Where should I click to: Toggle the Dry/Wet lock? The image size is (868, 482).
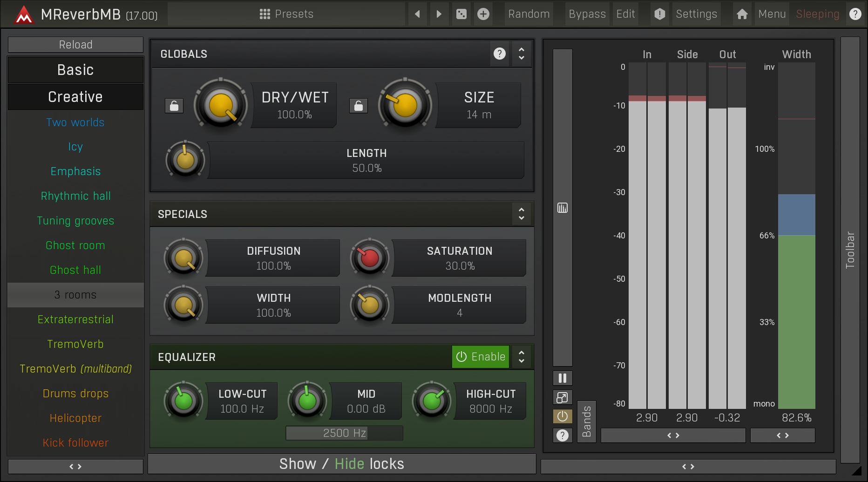[x=174, y=106]
